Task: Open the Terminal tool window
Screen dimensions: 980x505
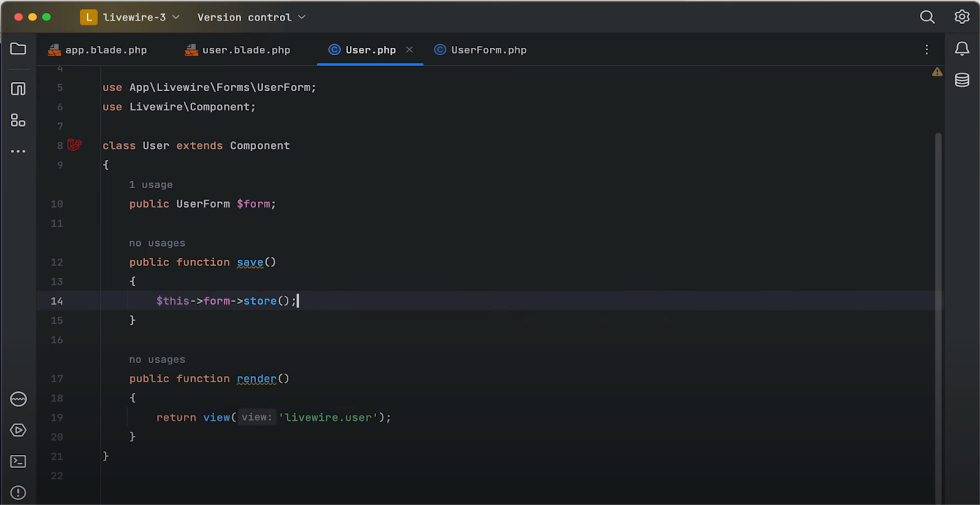Action: 18,461
